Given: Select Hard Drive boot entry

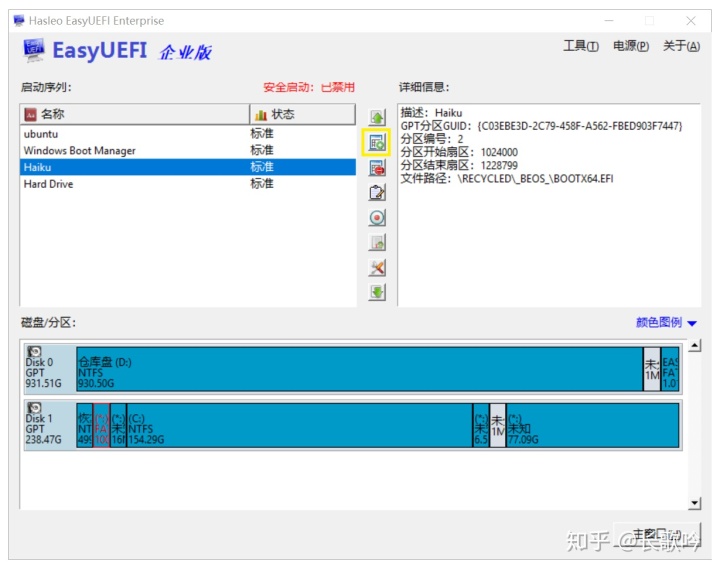Looking at the screenshot, I should point(188,184).
